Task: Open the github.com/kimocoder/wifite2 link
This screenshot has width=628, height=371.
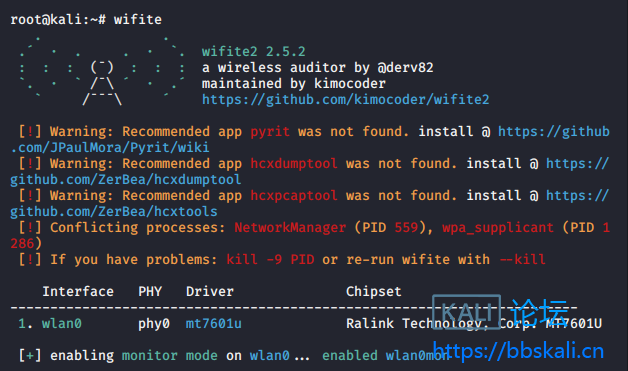Action: [345, 99]
